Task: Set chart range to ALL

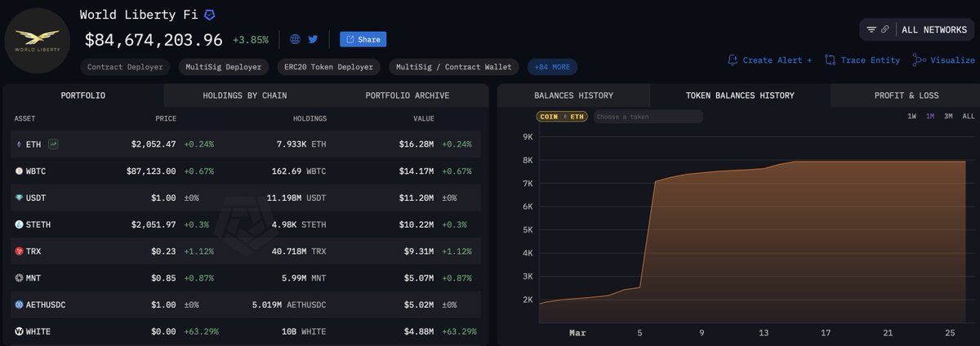Action: [969, 117]
